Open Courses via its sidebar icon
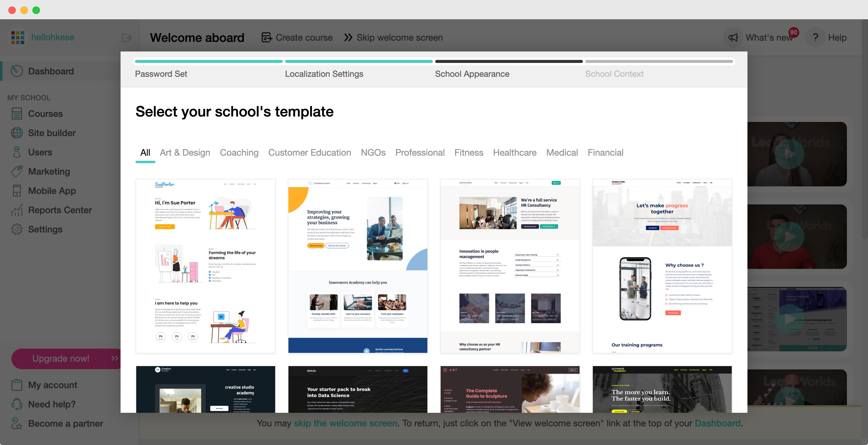Image resolution: width=868 pixels, height=445 pixels. point(17,114)
